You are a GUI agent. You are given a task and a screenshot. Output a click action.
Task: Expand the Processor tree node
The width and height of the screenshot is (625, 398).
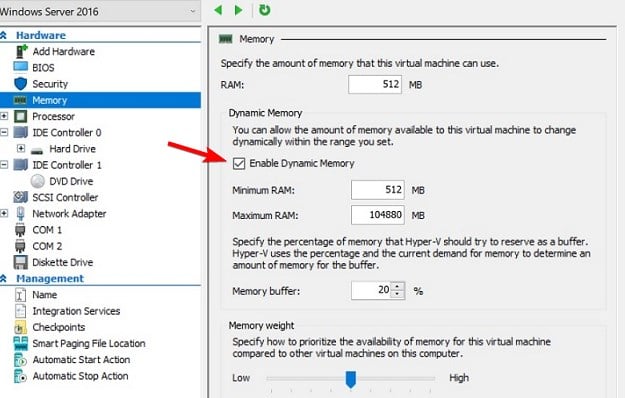point(4,116)
